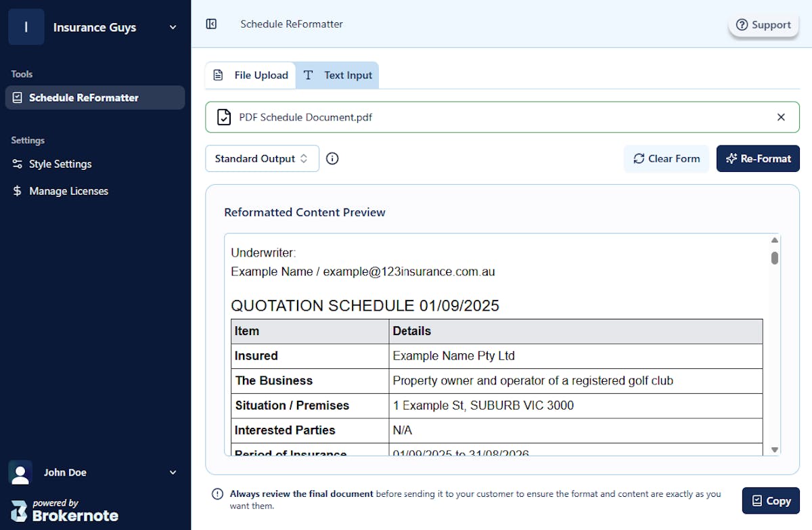
Task: Go to Manage Licenses
Action: click(68, 191)
